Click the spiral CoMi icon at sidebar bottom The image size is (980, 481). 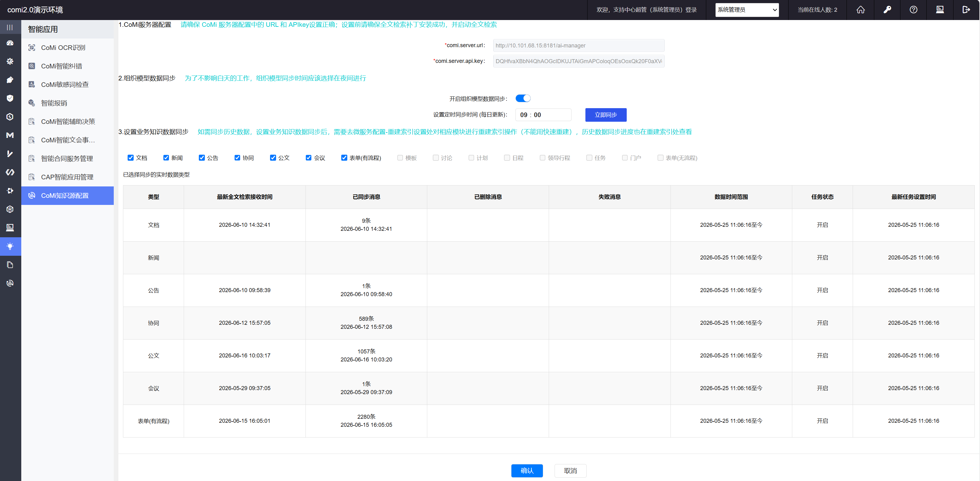click(x=10, y=283)
